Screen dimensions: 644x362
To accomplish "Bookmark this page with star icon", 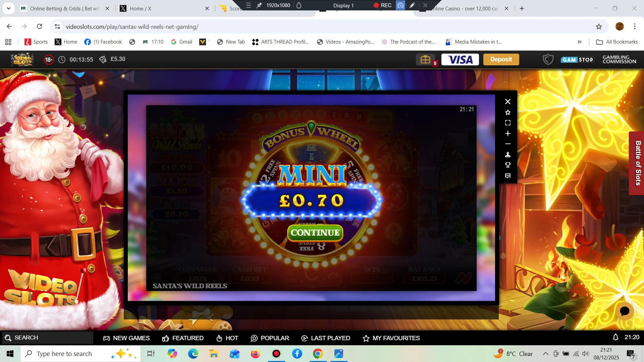I will pyautogui.click(x=599, y=26).
